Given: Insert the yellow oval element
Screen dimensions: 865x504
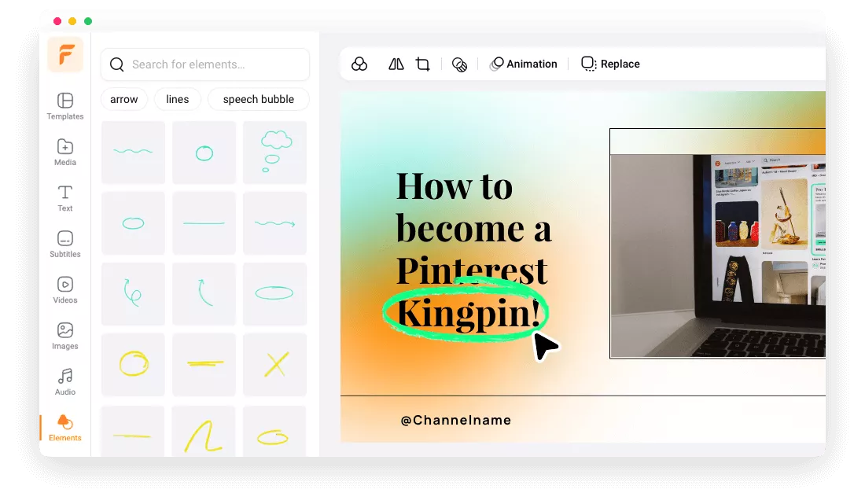Looking at the screenshot, I should point(274,431).
